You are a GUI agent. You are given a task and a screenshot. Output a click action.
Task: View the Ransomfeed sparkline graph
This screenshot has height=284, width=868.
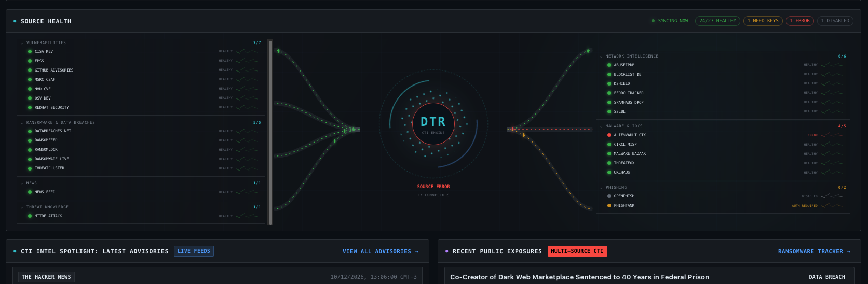[247, 140]
